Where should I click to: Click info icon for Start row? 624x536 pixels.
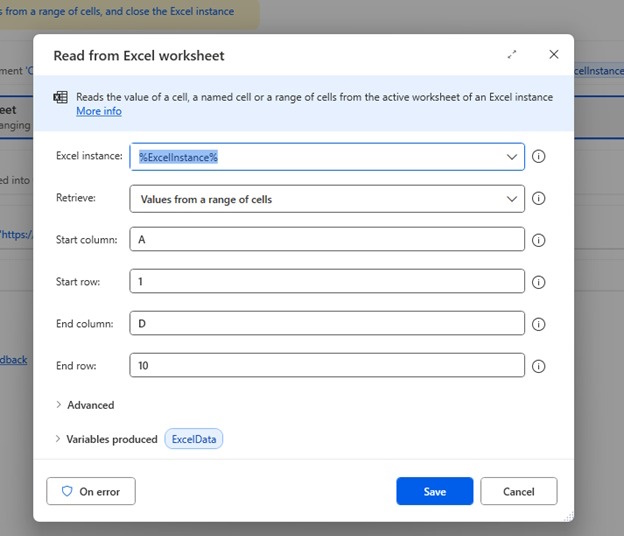click(x=538, y=282)
